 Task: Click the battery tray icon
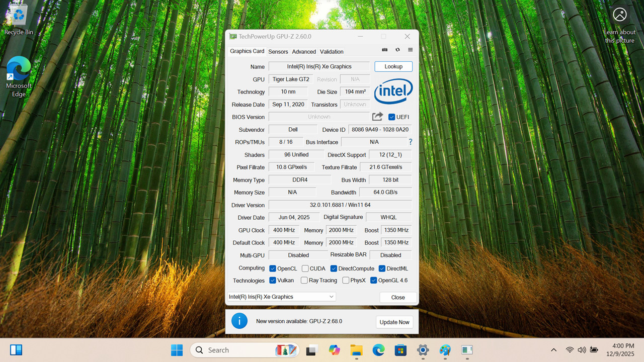[594, 350]
